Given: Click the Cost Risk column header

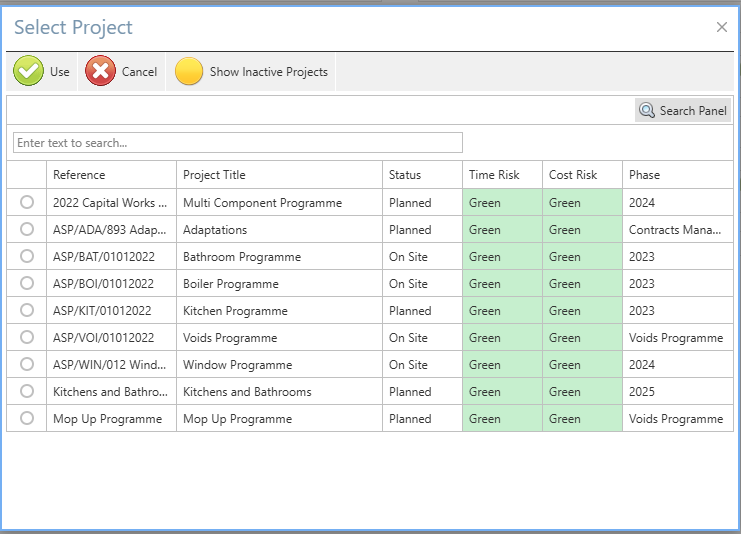Looking at the screenshot, I should pos(573,175).
